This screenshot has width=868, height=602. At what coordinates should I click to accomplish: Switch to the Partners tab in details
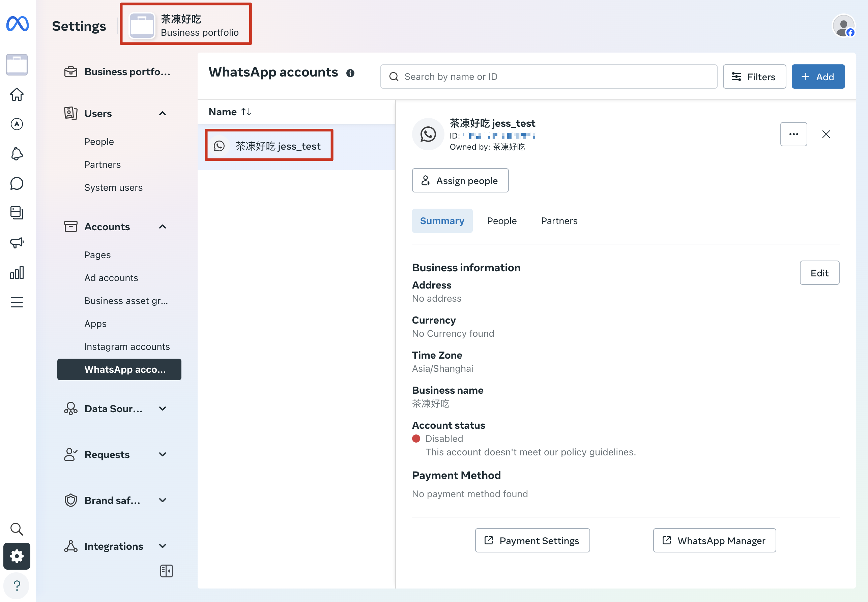(x=559, y=221)
